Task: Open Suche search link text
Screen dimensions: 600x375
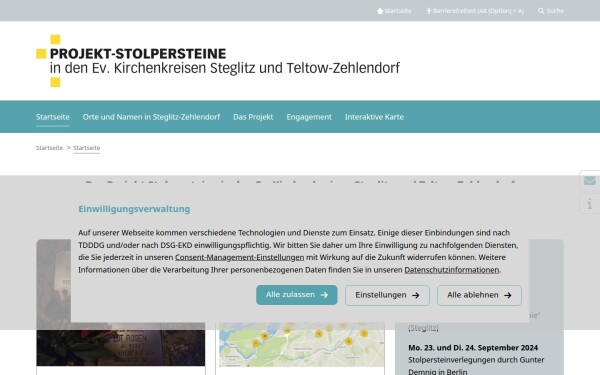Action: (x=555, y=11)
